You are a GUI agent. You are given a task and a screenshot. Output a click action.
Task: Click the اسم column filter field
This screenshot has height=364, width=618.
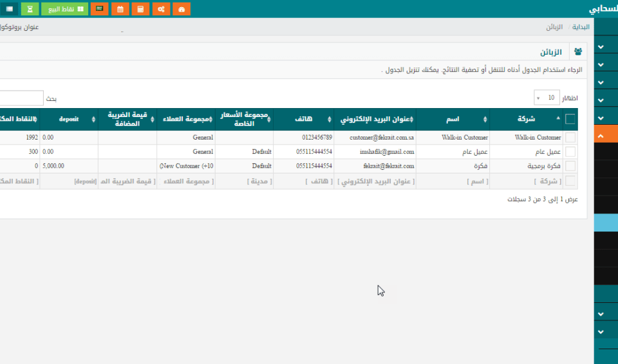click(x=453, y=181)
